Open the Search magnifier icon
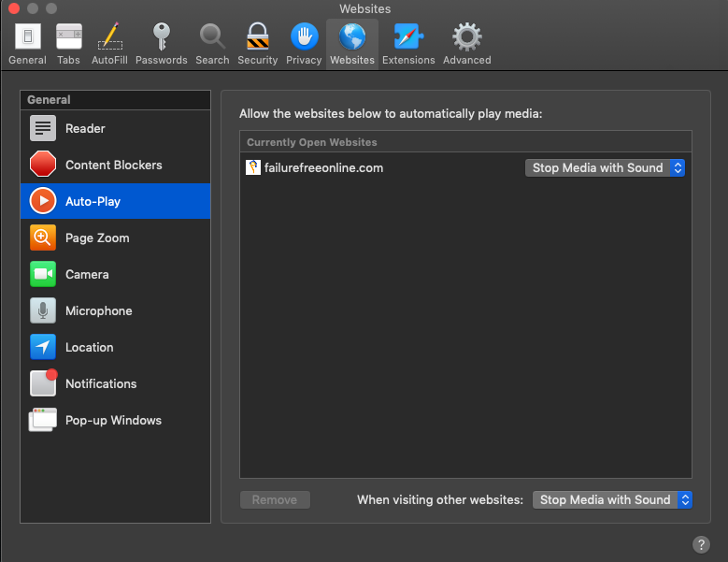Viewport: 728px width, 562px height. [x=212, y=36]
